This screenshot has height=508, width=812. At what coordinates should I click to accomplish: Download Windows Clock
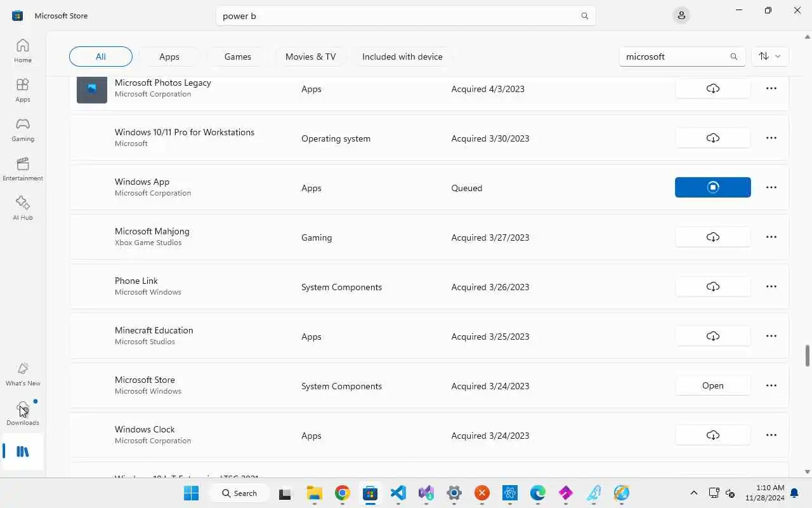point(713,435)
